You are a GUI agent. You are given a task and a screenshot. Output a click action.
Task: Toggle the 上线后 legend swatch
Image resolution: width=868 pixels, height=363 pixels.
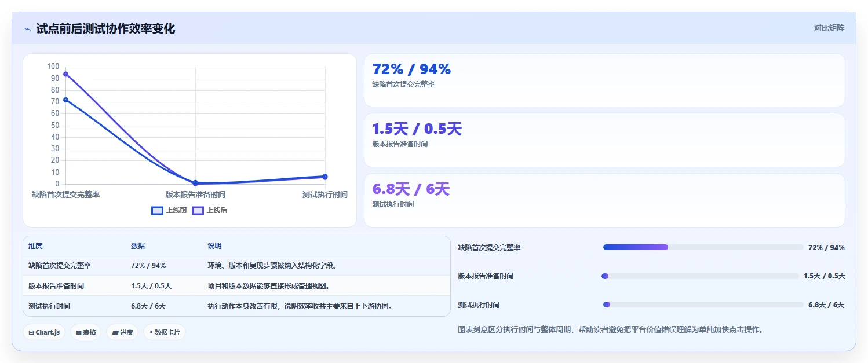coord(198,210)
